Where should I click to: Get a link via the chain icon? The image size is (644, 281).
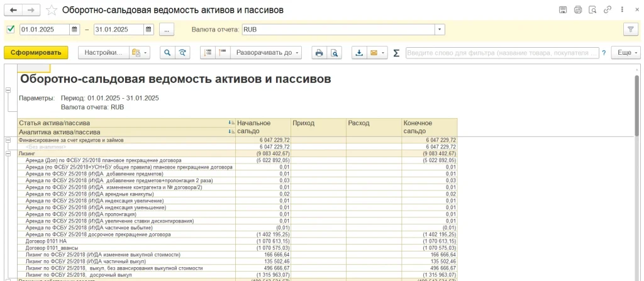tap(607, 10)
